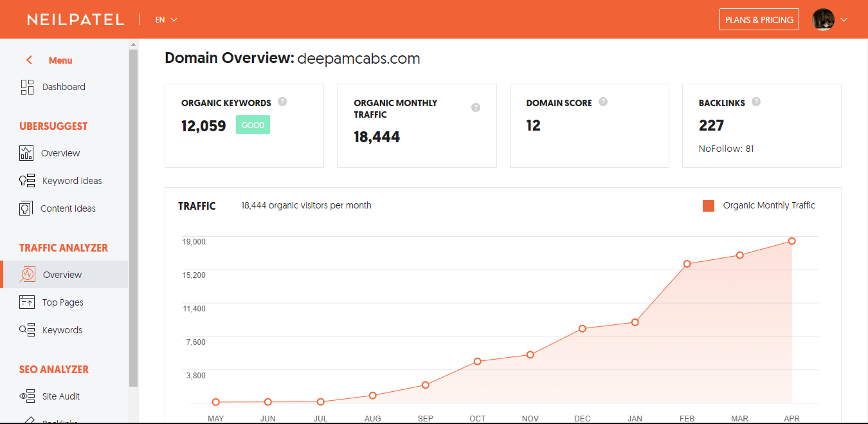
Task: Click the Keywords search-list icon
Action: click(x=27, y=330)
